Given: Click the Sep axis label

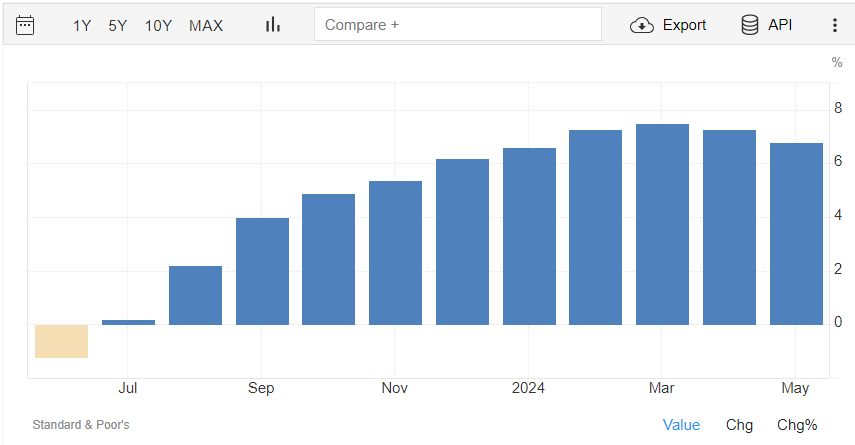Looking at the screenshot, I should (x=261, y=388).
